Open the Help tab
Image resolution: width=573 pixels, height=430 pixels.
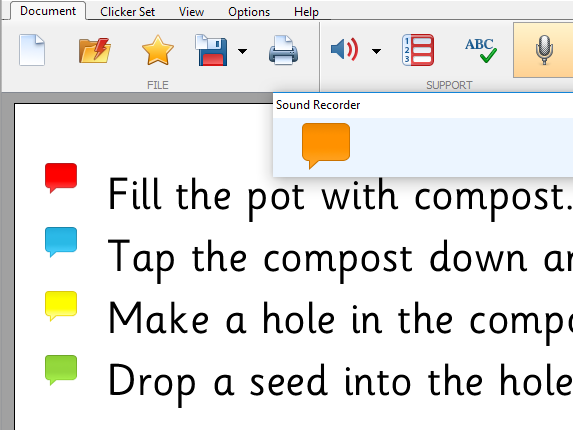coord(306,12)
